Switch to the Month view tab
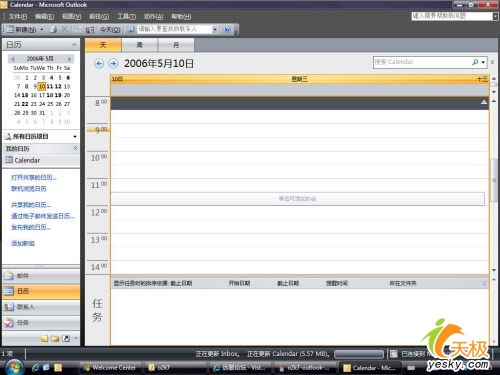 click(176, 45)
